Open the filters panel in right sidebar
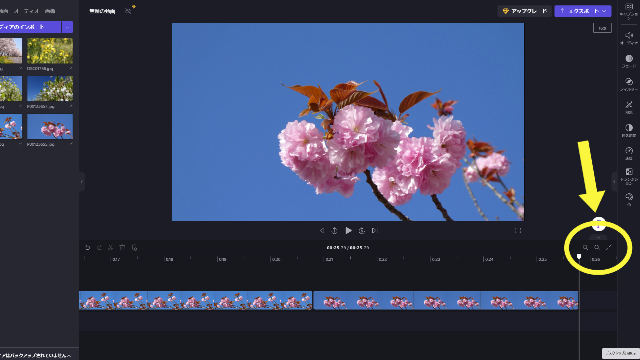Image resolution: width=640 pixels, height=360 pixels. [629, 84]
